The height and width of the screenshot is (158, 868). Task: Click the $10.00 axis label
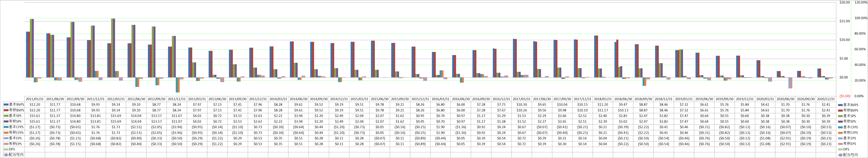pos(845,40)
